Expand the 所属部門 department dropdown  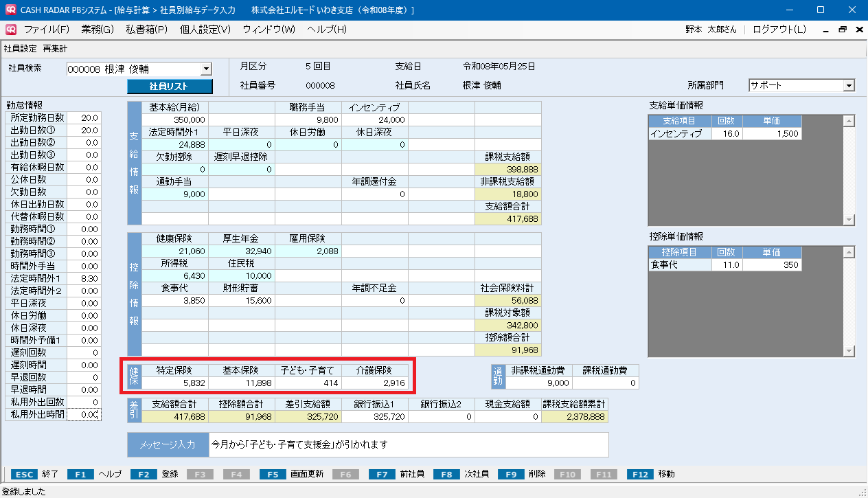pos(849,86)
